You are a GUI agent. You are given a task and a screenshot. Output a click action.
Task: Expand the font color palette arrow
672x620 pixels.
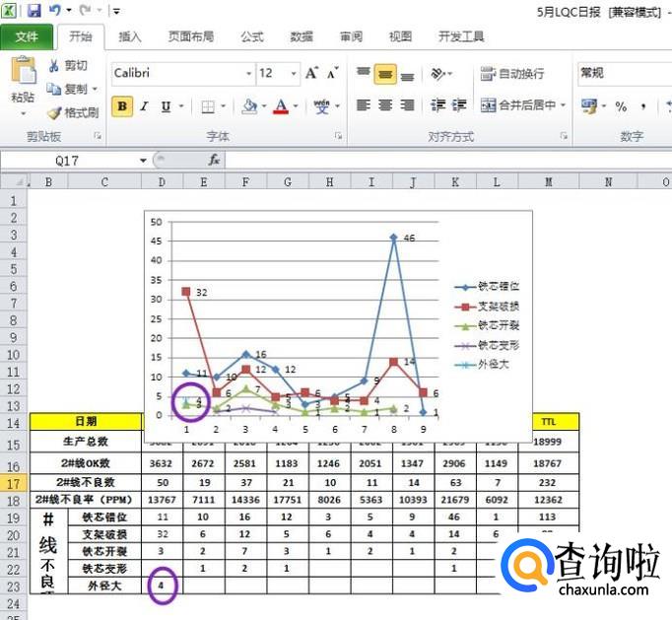coord(296,106)
